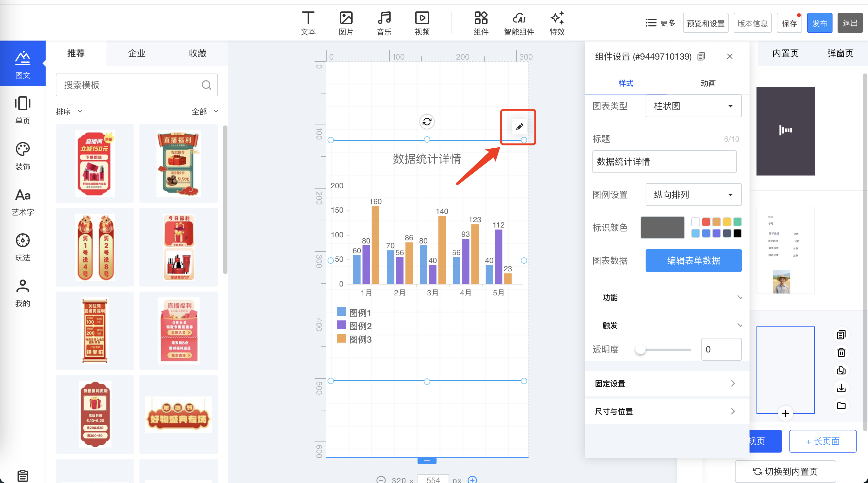Select the 特效 effects tool

pos(557,23)
